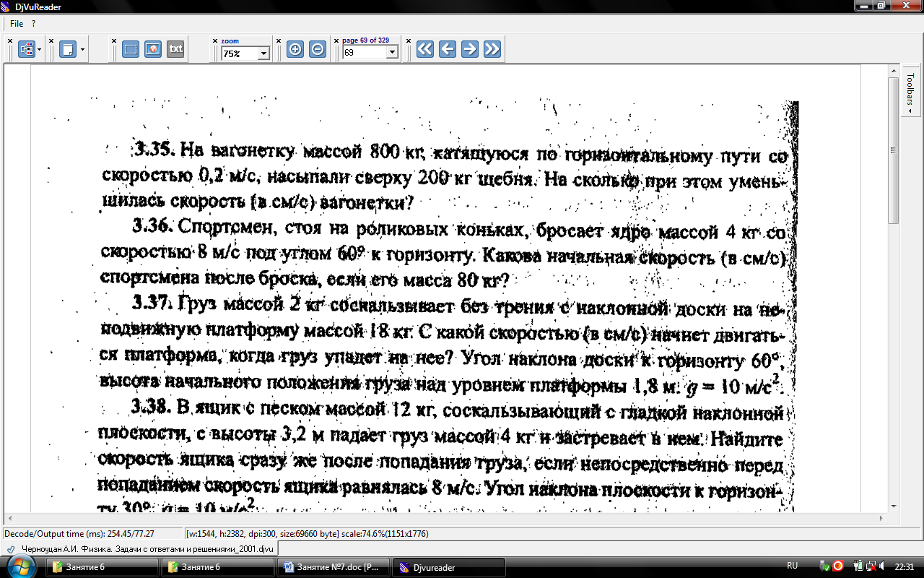
Task: Click the image snapshot tool icon
Action: click(152, 49)
